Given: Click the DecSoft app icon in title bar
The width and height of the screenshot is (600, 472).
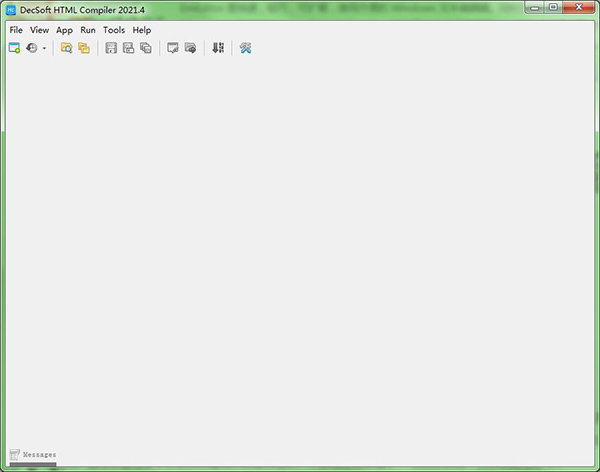Looking at the screenshot, I should pos(12,9).
